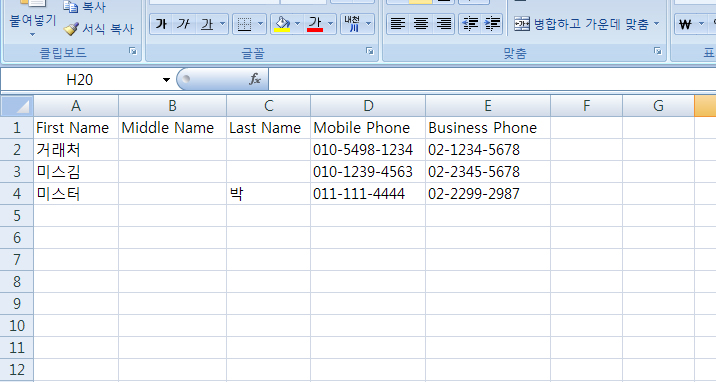Click the Format Painter (서식 복사) icon
The image size is (716, 382).
click(71, 29)
